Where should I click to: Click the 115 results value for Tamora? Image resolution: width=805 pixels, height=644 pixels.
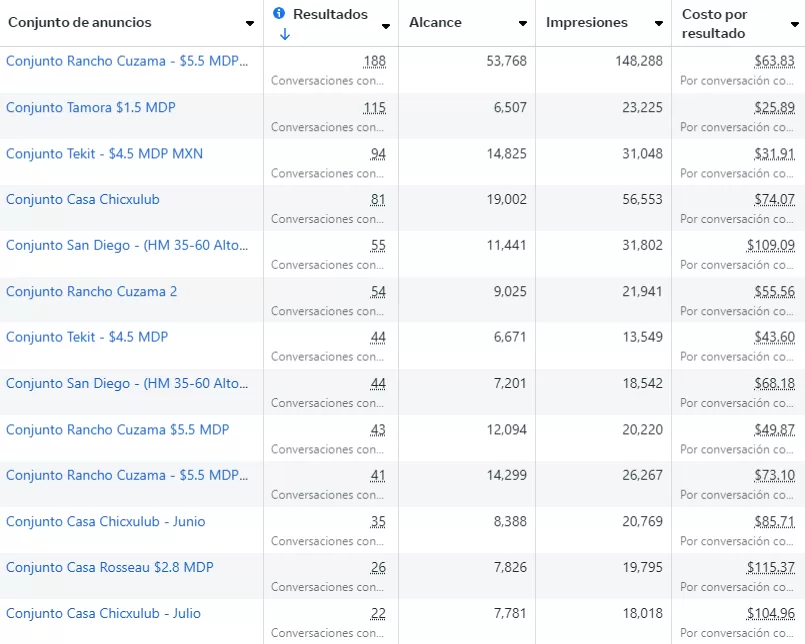point(375,107)
